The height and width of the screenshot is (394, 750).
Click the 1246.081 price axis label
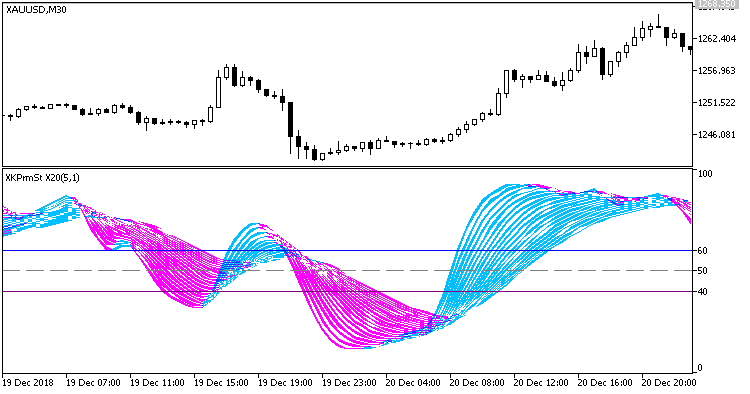coord(717,135)
